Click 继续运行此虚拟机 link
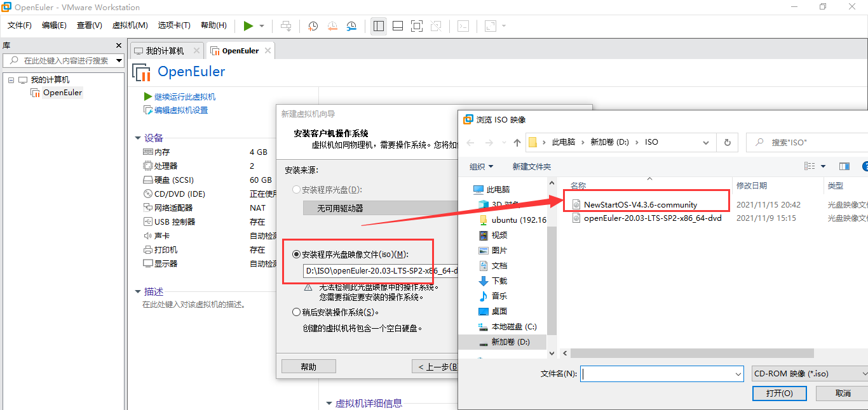Screen dimensions: 868x410 (185, 97)
